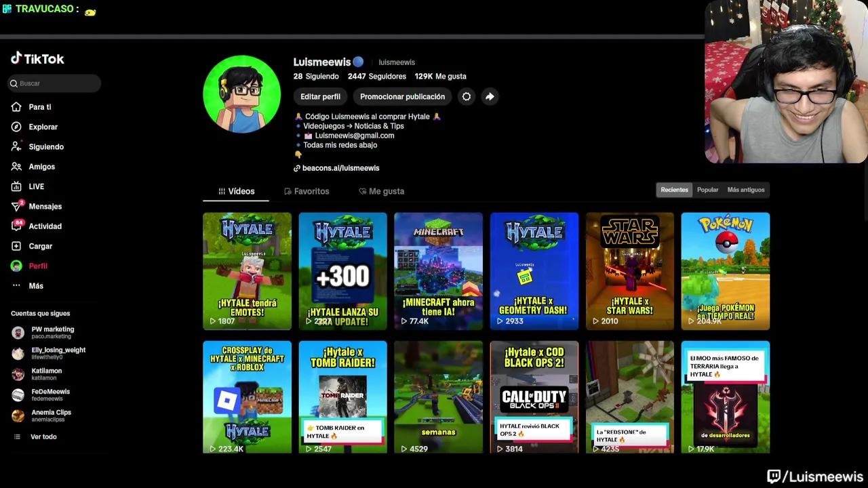Click the TikTok logo
This screenshot has width=868, height=488.
pyautogui.click(x=37, y=59)
